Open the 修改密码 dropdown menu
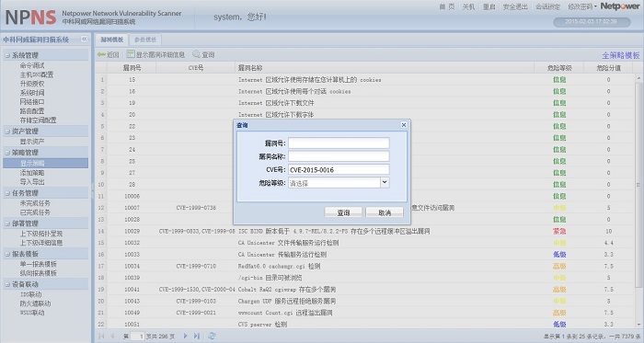This screenshot has height=343, width=644. (x=582, y=6)
